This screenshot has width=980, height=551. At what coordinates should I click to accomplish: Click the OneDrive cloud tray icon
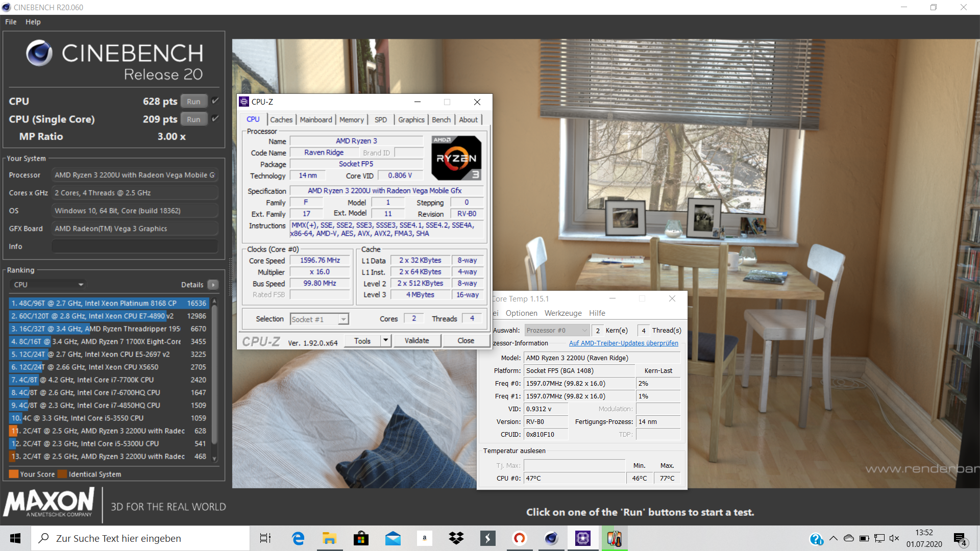pyautogui.click(x=849, y=538)
